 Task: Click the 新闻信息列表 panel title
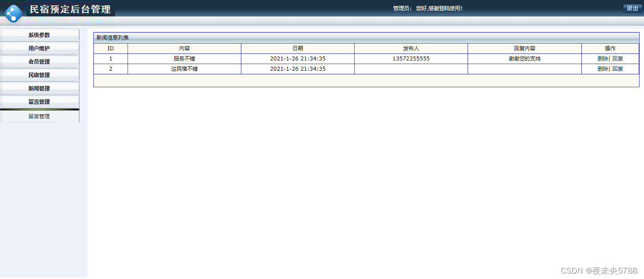112,38
